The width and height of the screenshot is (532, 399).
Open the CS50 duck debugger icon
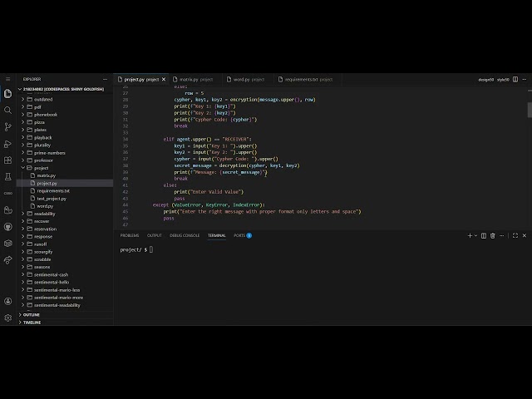(x=7, y=210)
